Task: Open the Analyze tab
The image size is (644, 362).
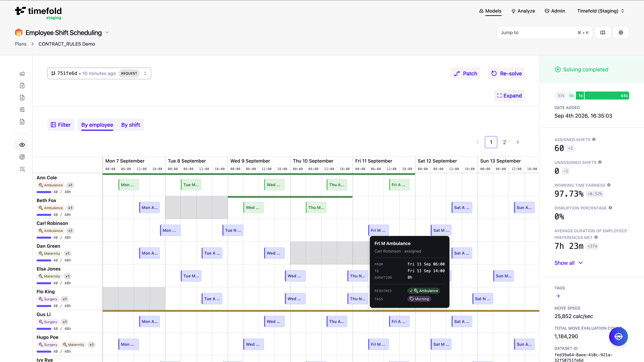Action: tap(523, 11)
